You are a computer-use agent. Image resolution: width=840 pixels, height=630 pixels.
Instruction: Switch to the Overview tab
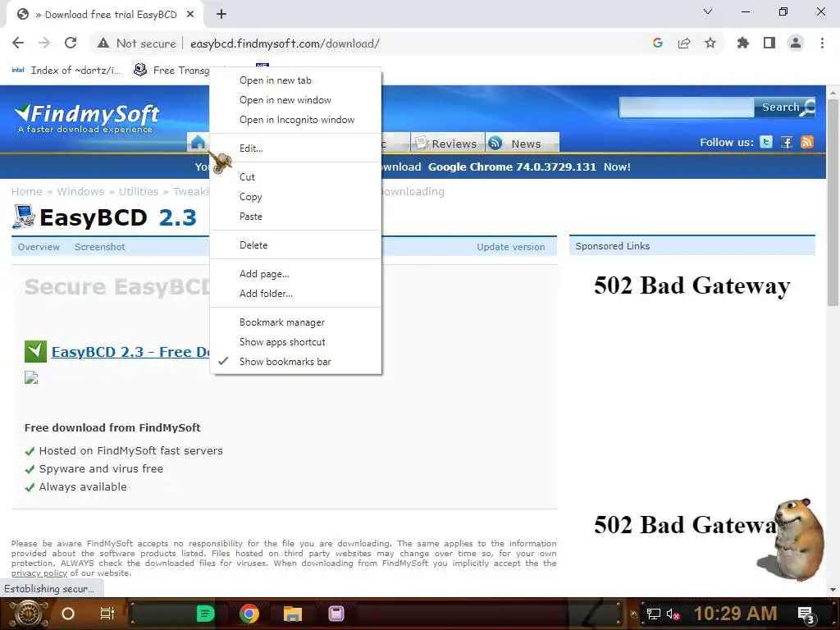click(x=39, y=247)
